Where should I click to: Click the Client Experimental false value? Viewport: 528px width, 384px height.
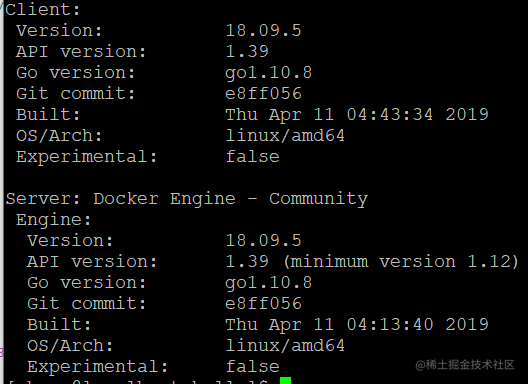pyautogui.click(x=253, y=157)
